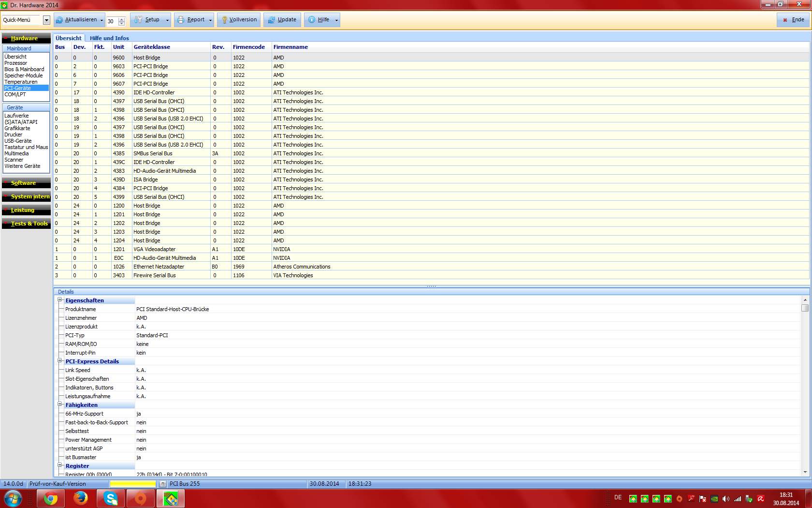
Task: Collapse the Register section
Action: [x=60, y=465]
